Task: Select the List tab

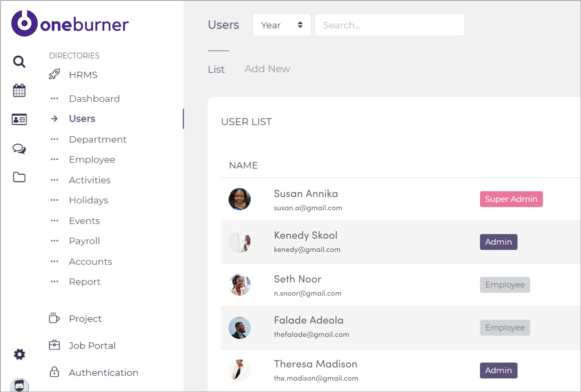Action: click(x=216, y=69)
